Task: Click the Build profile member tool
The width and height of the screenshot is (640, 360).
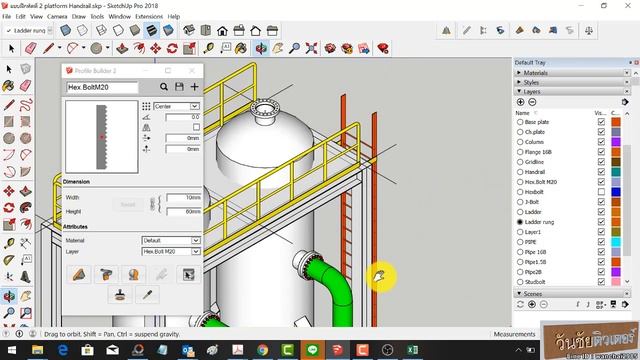Action: click(79, 275)
